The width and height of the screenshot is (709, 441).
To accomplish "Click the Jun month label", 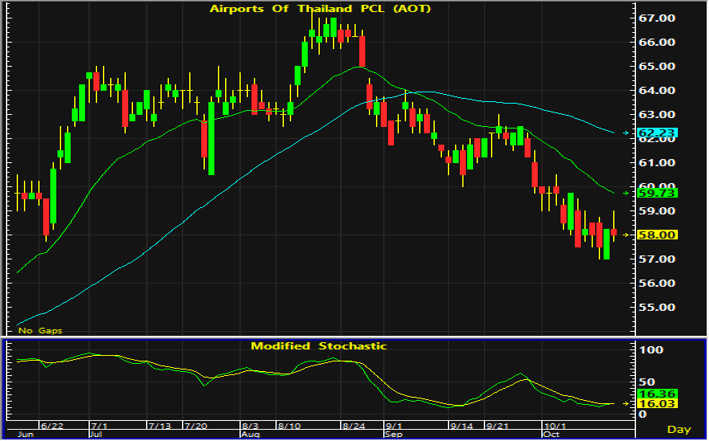I will point(25,435).
